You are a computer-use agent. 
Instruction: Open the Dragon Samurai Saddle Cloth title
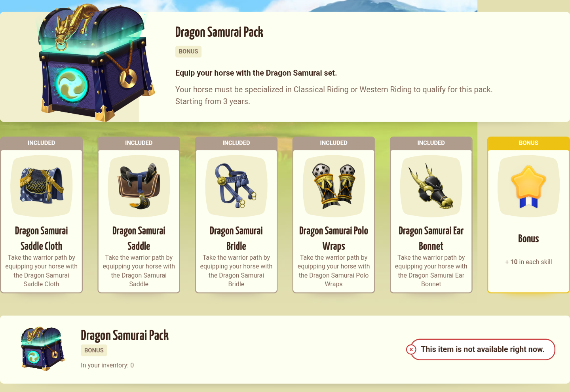[42, 238]
